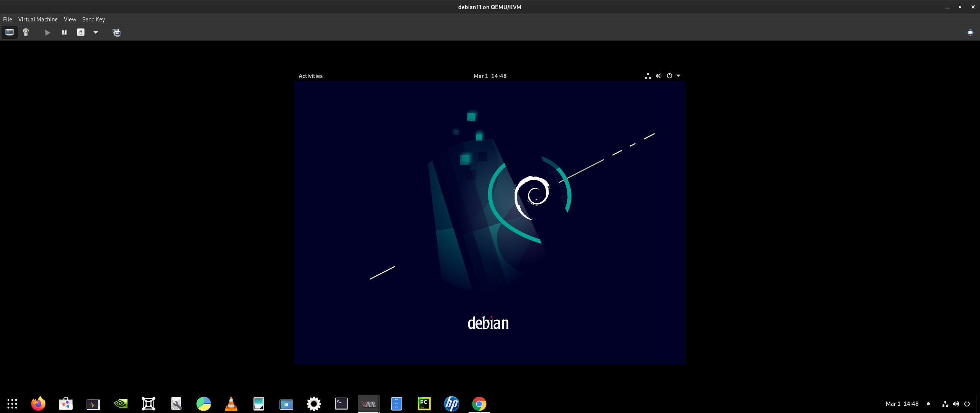
Task: Launch Firefox from the dock
Action: click(x=38, y=404)
